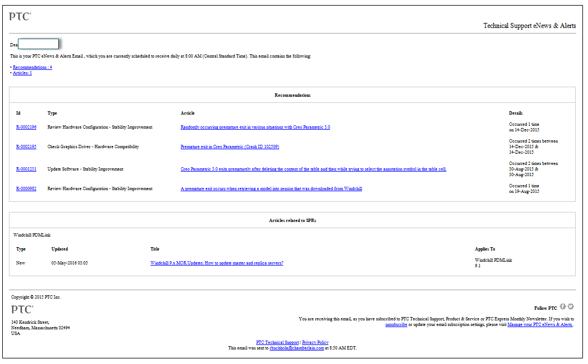Click the Id column header
Screen dimensions: 588x364
pos(18,113)
